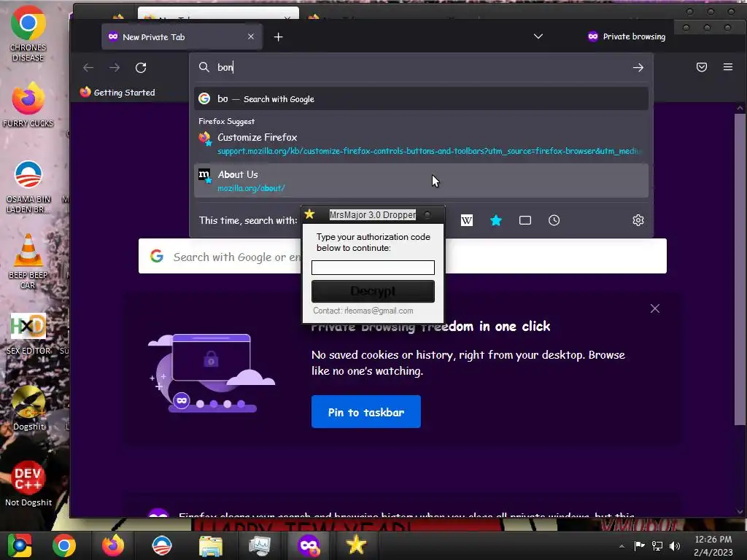Open the network tray icon
Screen dimensions: 747x560
click(x=657, y=545)
